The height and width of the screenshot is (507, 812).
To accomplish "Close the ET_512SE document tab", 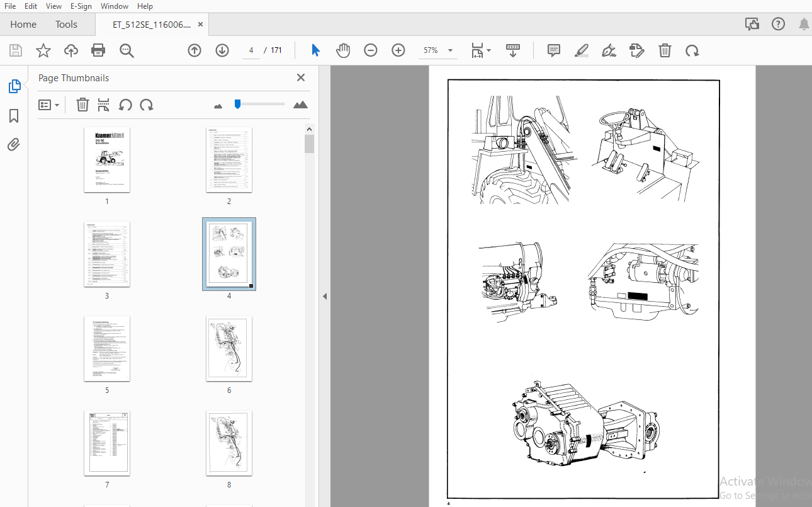I will [201, 25].
